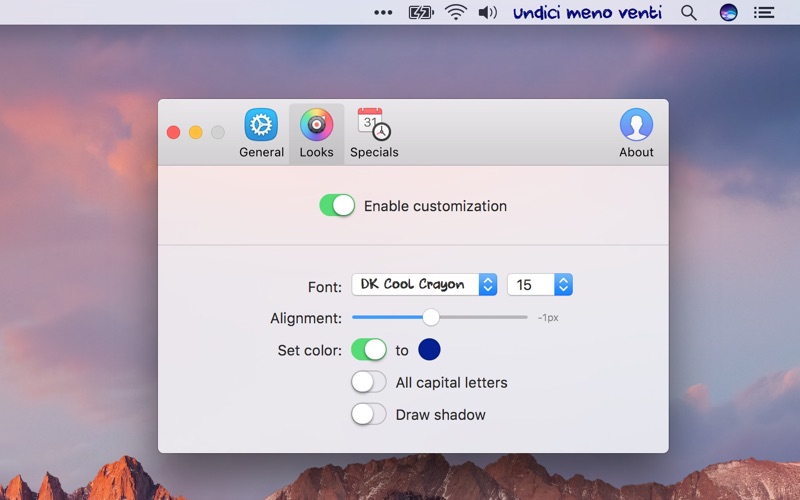The width and height of the screenshot is (800, 500).
Task: Turn off the Set color switch
Action: (369, 350)
